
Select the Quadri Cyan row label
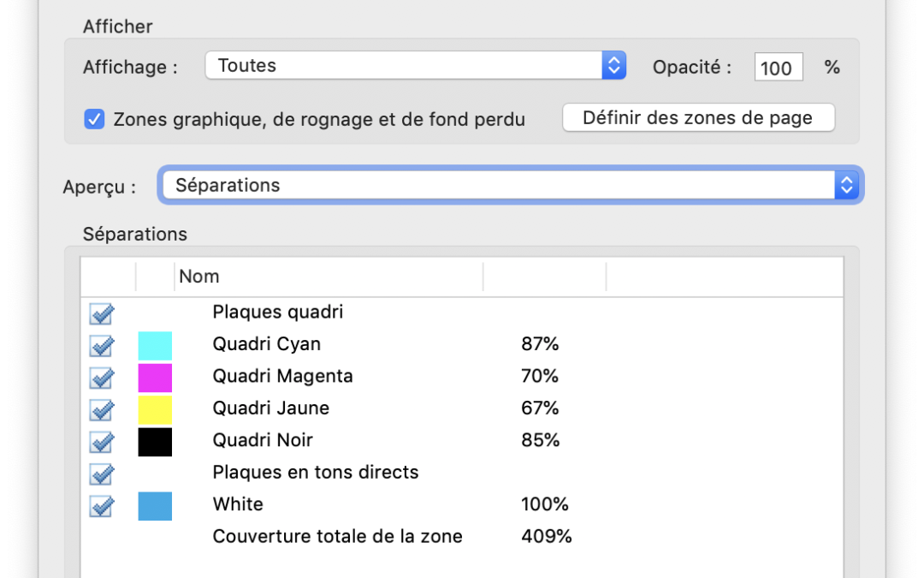(266, 344)
